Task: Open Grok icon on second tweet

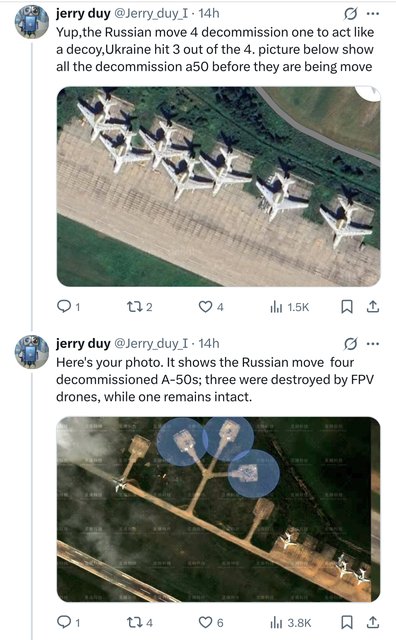Action: [350, 344]
